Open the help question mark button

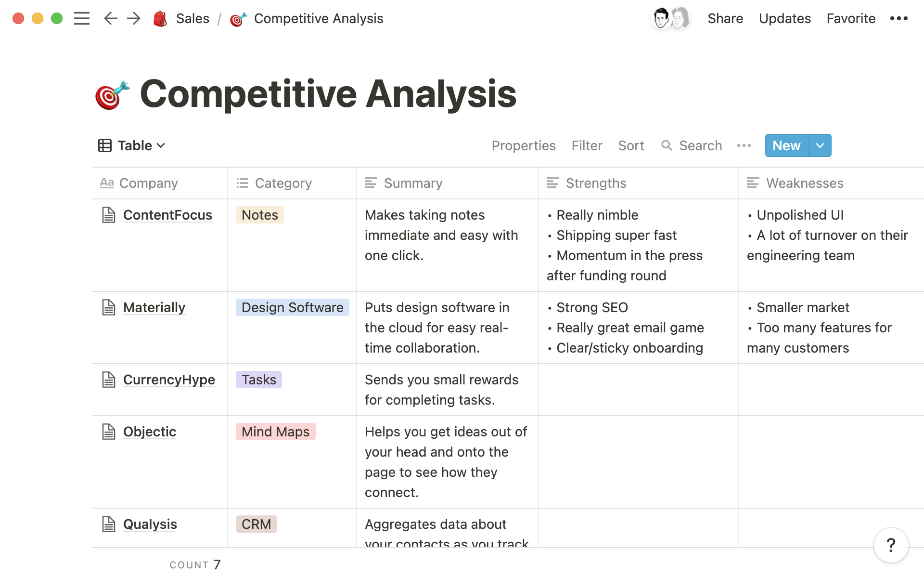(x=891, y=545)
